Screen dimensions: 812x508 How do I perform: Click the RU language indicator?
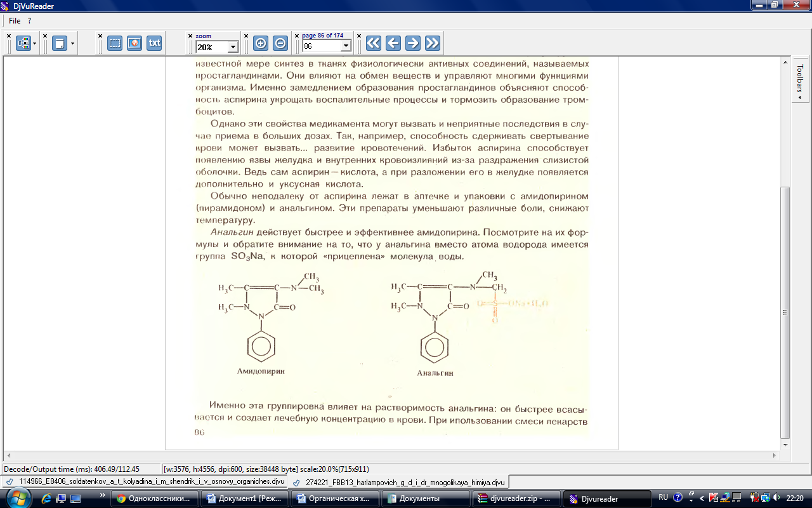coord(664,497)
